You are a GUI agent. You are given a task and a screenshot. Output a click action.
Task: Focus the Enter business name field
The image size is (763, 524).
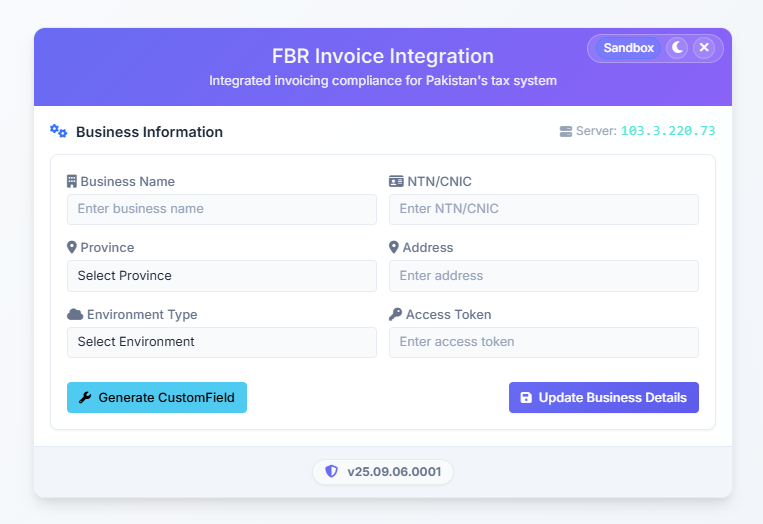(221, 209)
